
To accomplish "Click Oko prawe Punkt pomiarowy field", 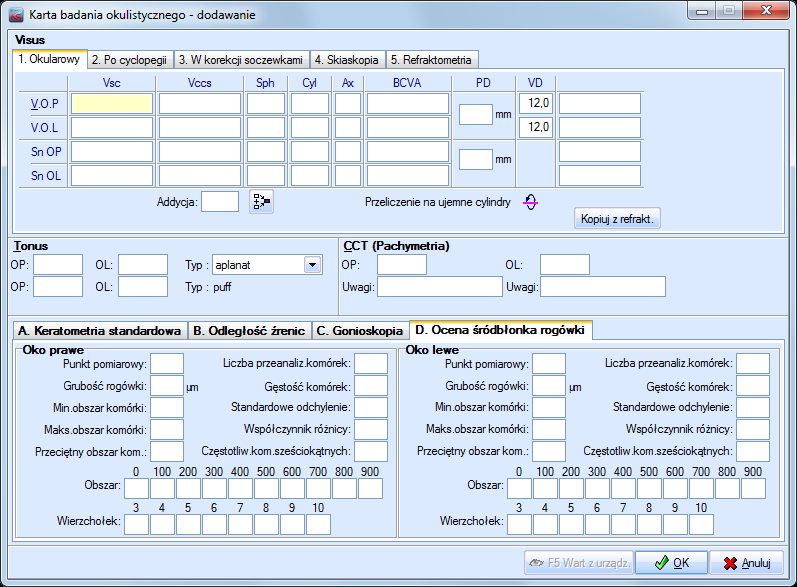I will point(167,364).
